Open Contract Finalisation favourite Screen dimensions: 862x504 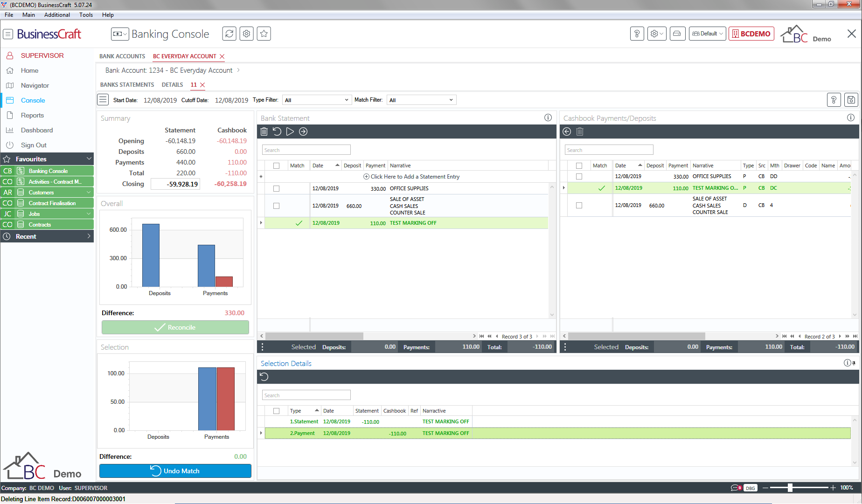tap(52, 203)
